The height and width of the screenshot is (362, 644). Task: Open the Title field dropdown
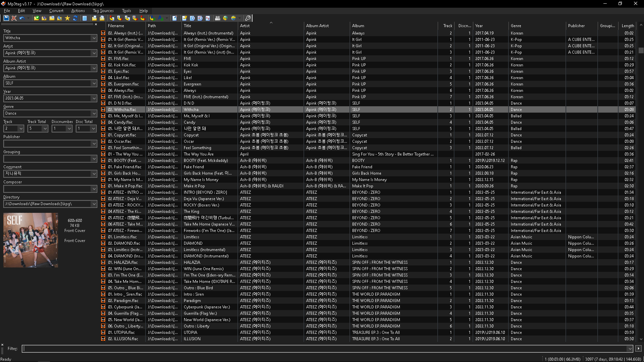[94, 38]
